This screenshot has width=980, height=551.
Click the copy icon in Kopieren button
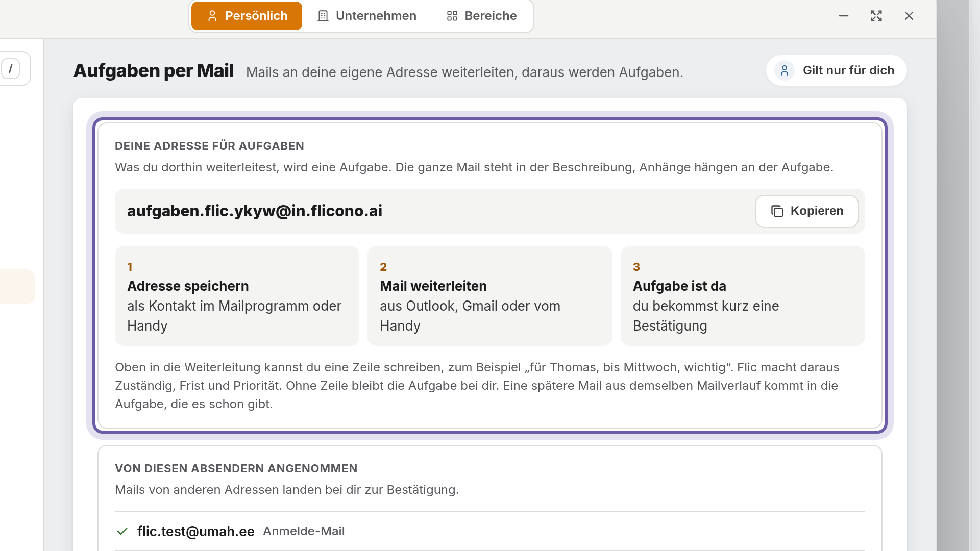pos(777,211)
